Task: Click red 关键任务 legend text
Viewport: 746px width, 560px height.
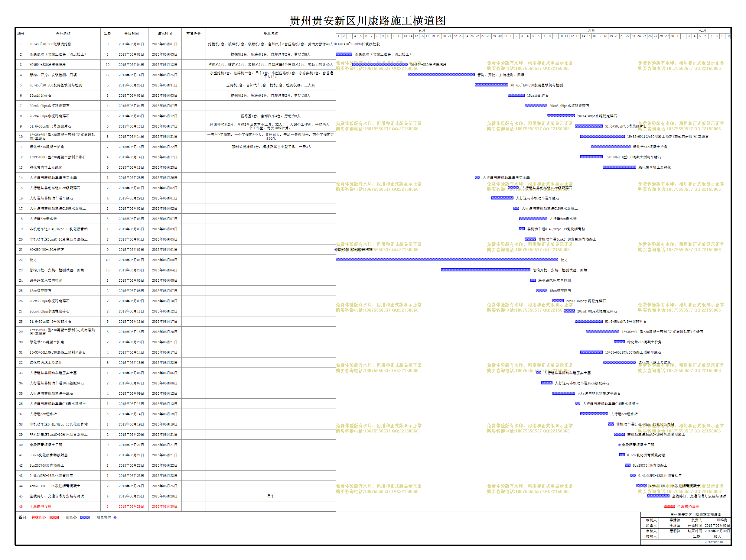Action: [x=39, y=517]
